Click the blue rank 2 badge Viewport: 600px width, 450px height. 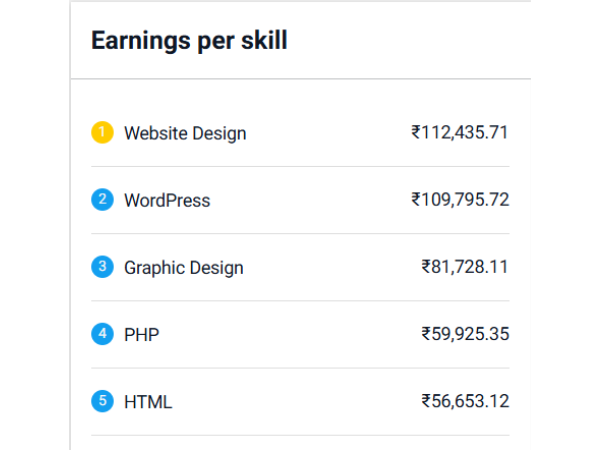[x=102, y=199]
